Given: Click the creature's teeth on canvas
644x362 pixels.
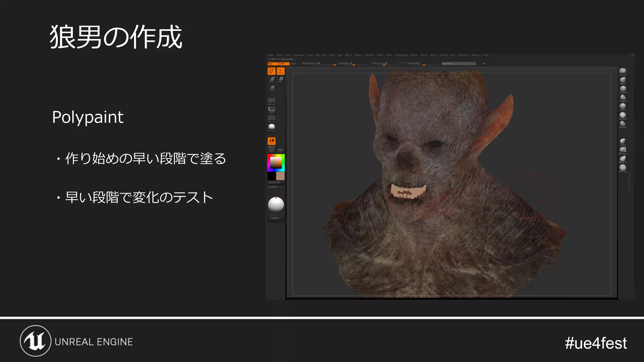Looking at the screenshot, I should click(408, 191).
